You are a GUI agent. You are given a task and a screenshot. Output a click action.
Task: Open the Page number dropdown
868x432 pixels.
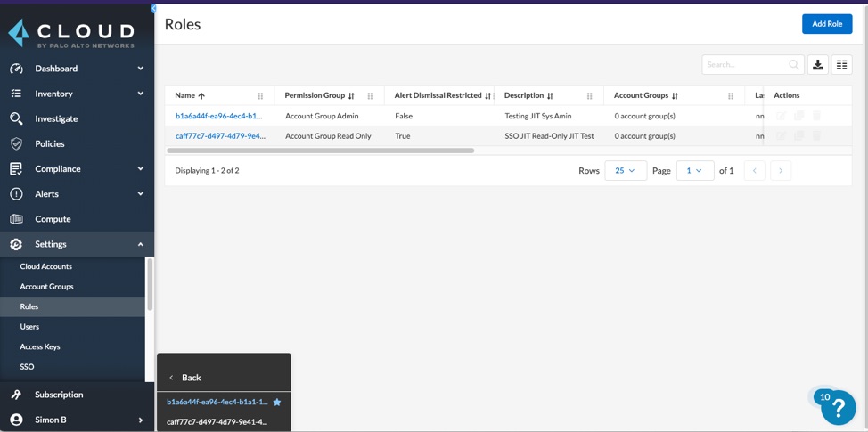pos(694,171)
